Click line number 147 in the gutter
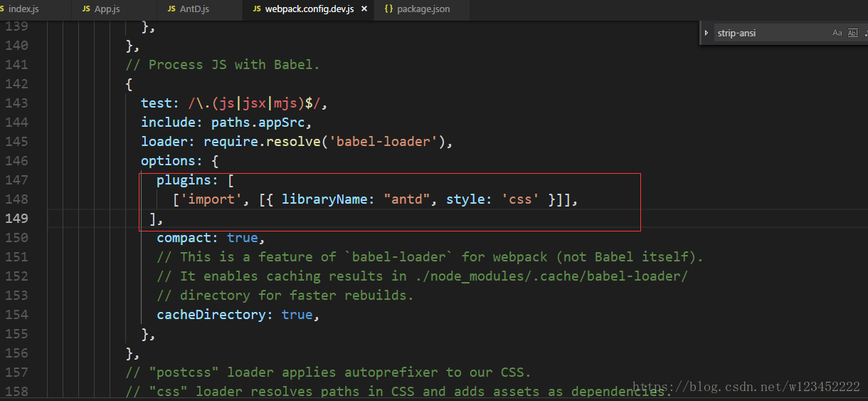Viewport: 868px width, 401px height. tap(16, 180)
